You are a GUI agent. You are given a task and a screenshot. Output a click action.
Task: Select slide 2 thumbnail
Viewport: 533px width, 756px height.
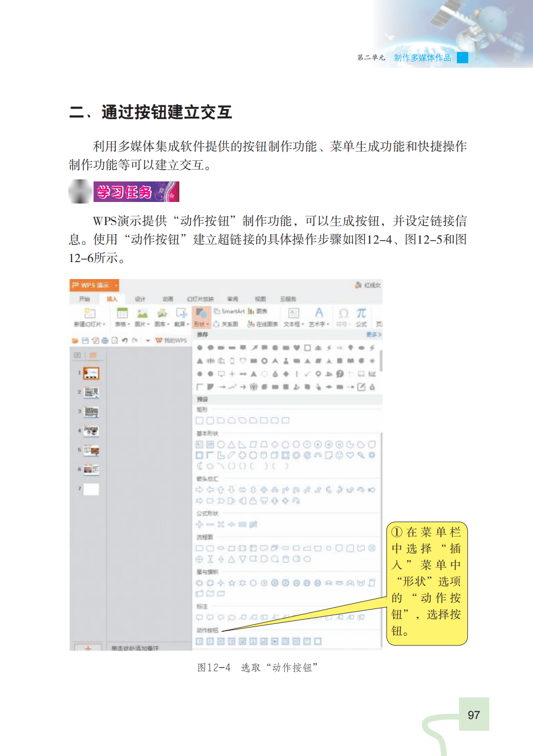[x=91, y=393]
